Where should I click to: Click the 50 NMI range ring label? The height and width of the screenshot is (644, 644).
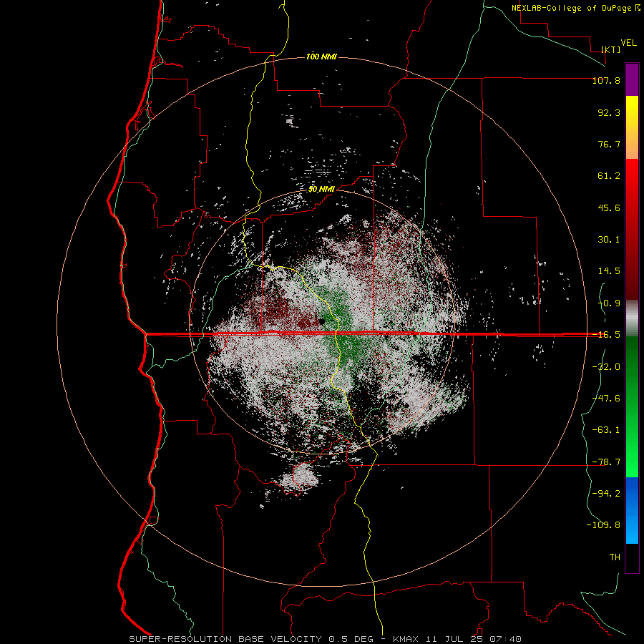(x=321, y=190)
